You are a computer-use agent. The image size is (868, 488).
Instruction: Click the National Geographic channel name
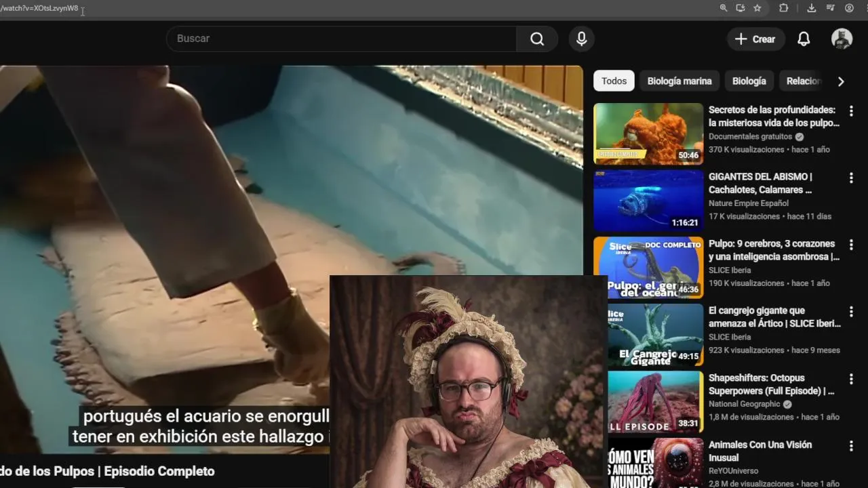(x=745, y=404)
